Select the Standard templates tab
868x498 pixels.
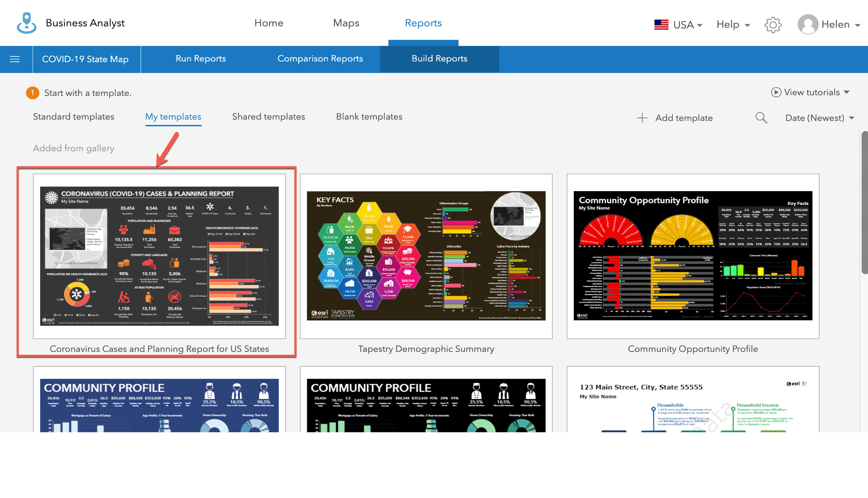(x=74, y=117)
